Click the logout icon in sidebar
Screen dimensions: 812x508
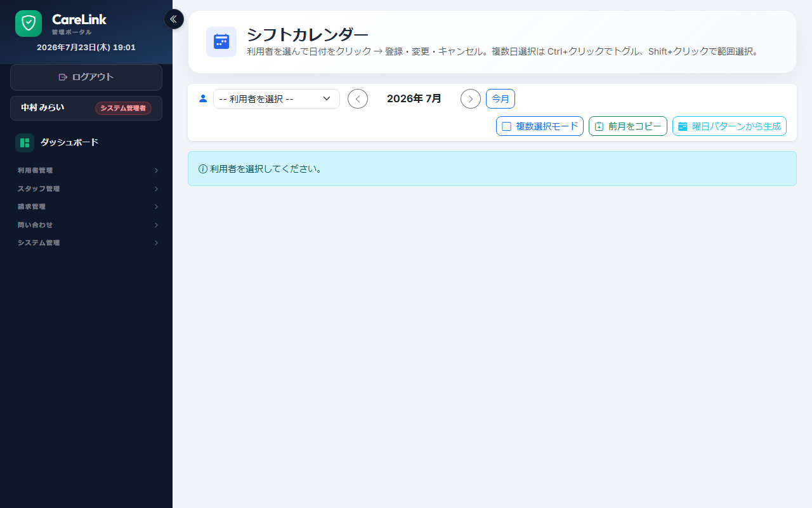point(63,77)
